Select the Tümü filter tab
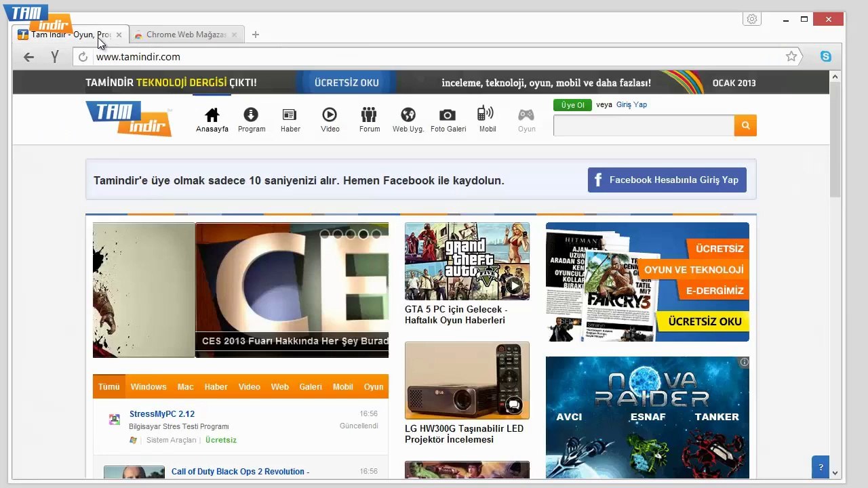The width and height of the screenshot is (868, 488). pos(108,387)
